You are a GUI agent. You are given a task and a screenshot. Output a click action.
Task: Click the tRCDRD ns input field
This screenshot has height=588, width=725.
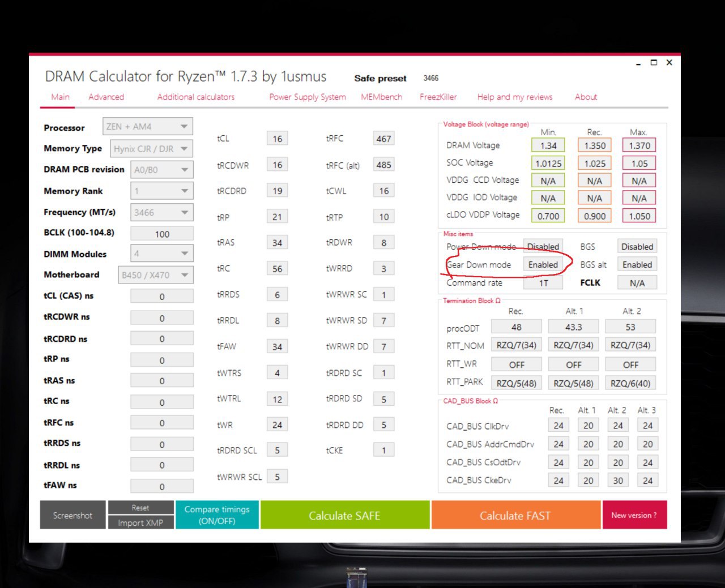[x=162, y=338]
